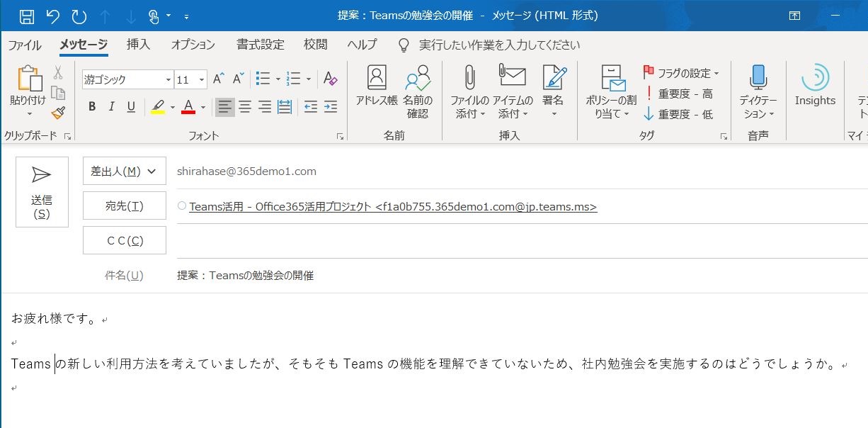Screen dimensions: 868x428
Task: Open the 差出人 sender dropdown
Action: pyautogui.click(x=125, y=171)
